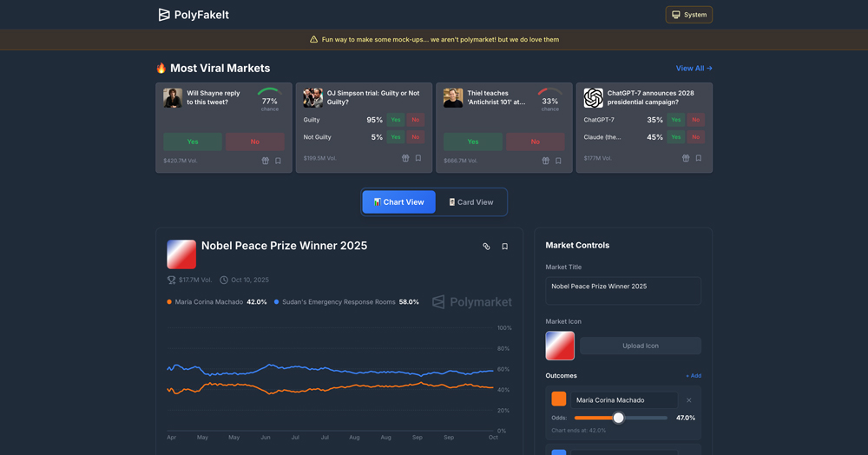Click + Add to add an outcome
868x455 pixels.
(x=694, y=376)
